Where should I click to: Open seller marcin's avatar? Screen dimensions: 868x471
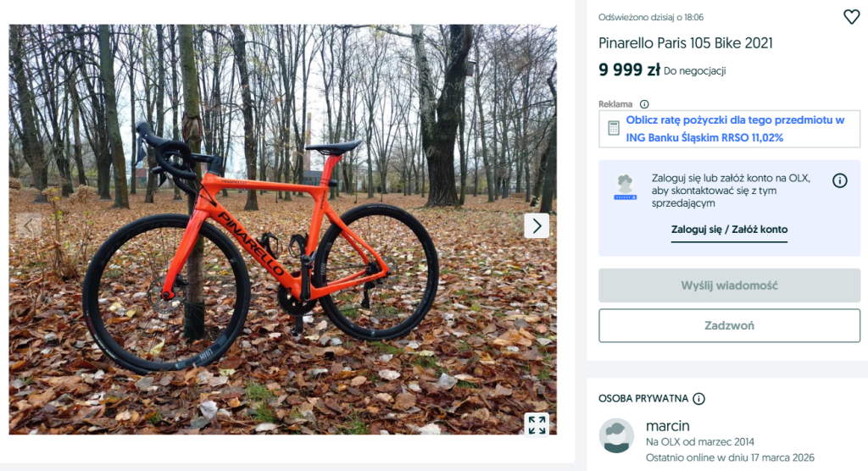tap(616, 435)
